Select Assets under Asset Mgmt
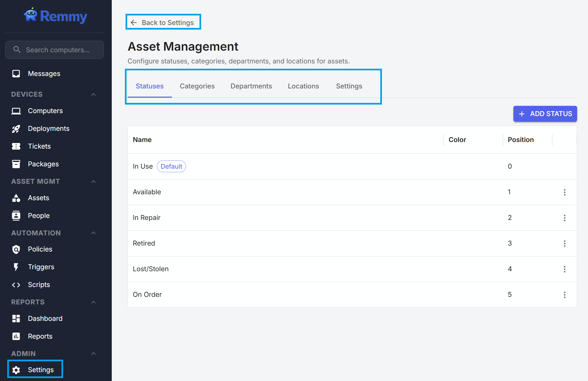Screen dimensions: 588x381 tap(38, 198)
